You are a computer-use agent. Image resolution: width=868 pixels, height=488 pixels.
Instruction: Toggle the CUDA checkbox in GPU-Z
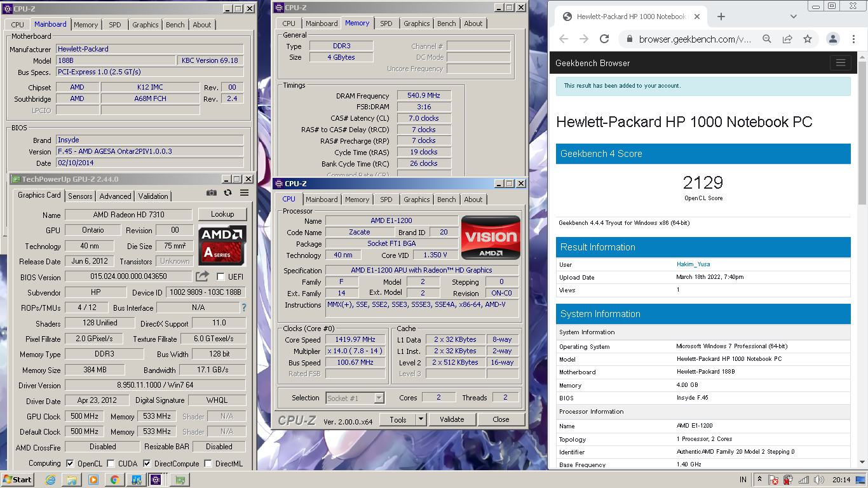coord(111,463)
